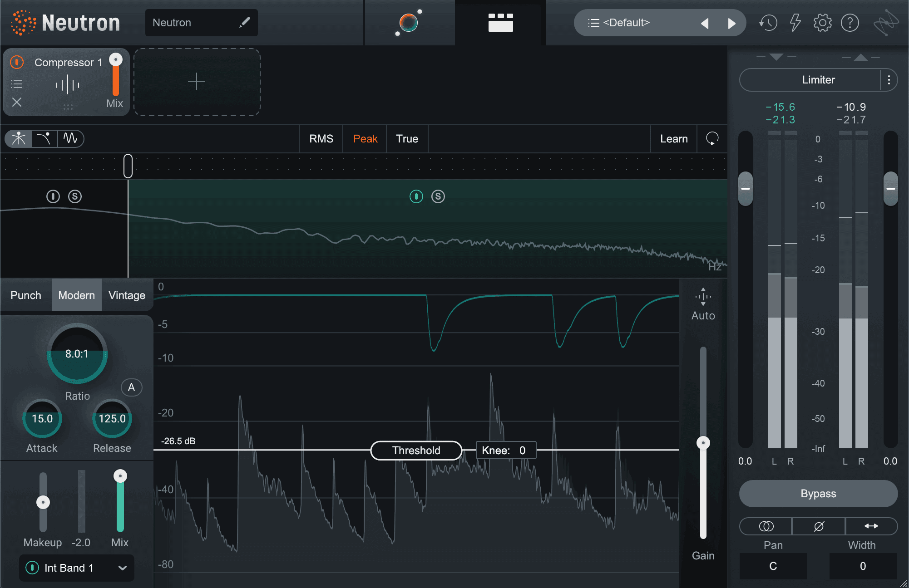Go to the next preset arrow
Viewport: 909px width, 588px height.
(x=731, y=23)
